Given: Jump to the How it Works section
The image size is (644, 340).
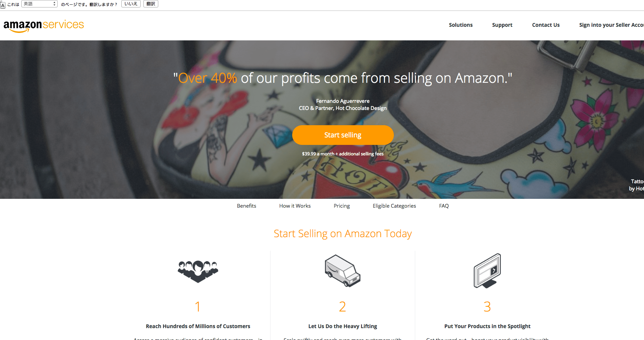Looking at the screenshot, I should click(x=295, y=206).
